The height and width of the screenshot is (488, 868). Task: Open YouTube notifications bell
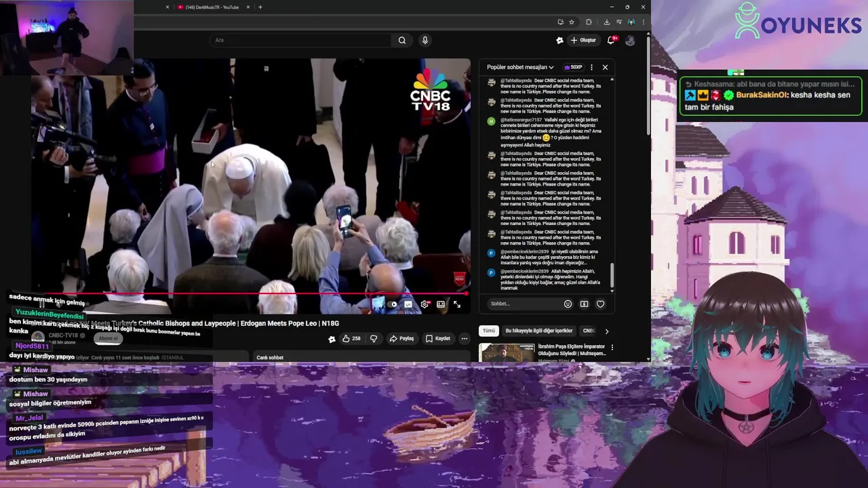coord(612,40)
